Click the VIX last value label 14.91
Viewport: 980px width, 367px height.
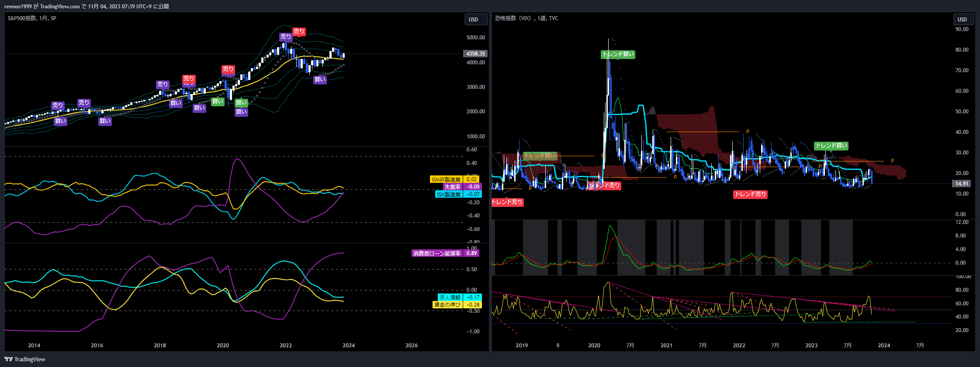(x=962, y=183)
